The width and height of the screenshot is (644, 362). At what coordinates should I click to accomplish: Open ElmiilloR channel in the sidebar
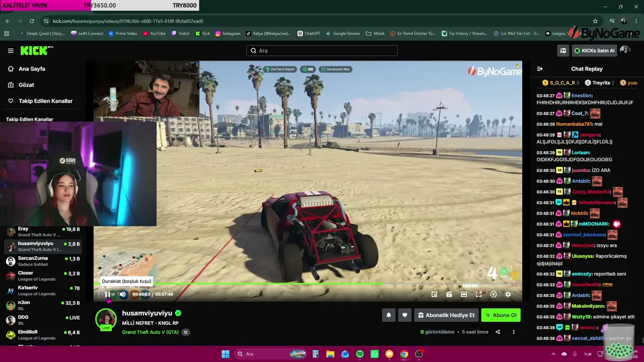pyautogui.click(x=43, y=335)
